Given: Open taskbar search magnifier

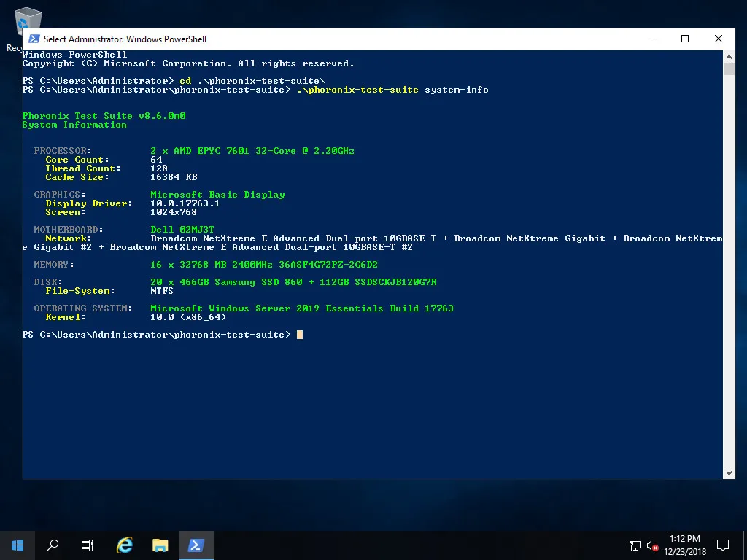Looking at the screenshot, I should point(53,545).
